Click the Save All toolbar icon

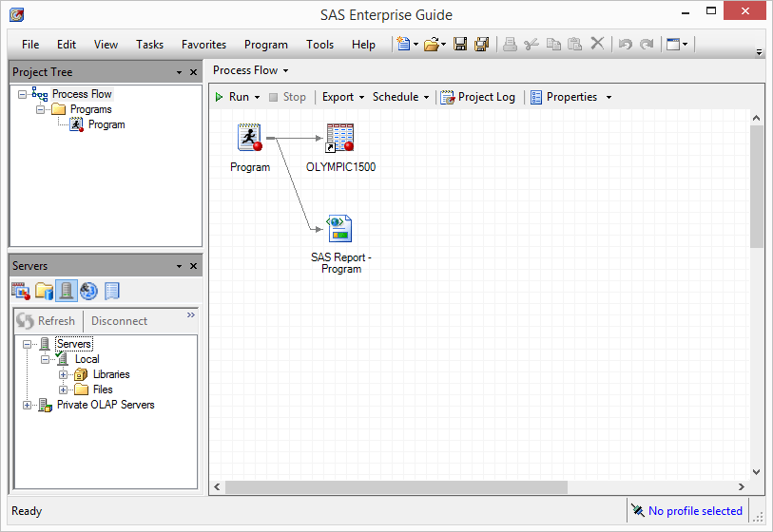coord(482,44)
